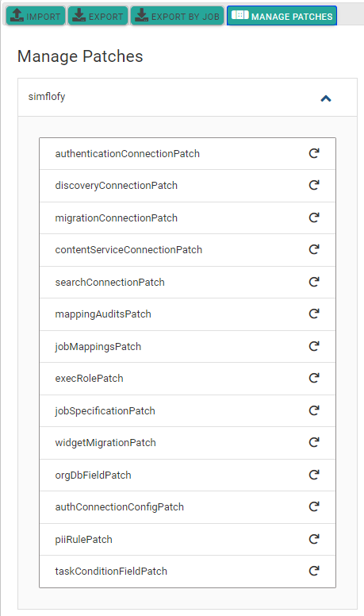Click refresh icon next to authConnectionConfigPatch

coord(314,506)
